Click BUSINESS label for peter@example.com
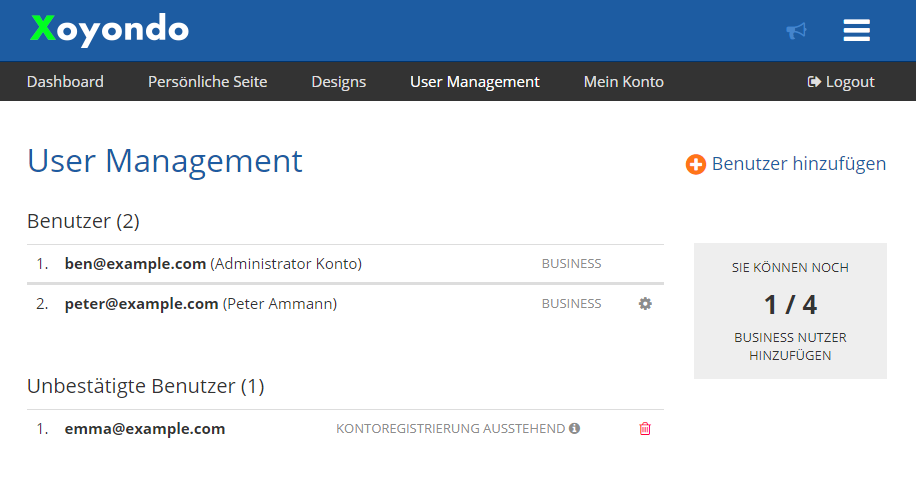The width and height of the screenshot is (916, 483). click(571, 304)
